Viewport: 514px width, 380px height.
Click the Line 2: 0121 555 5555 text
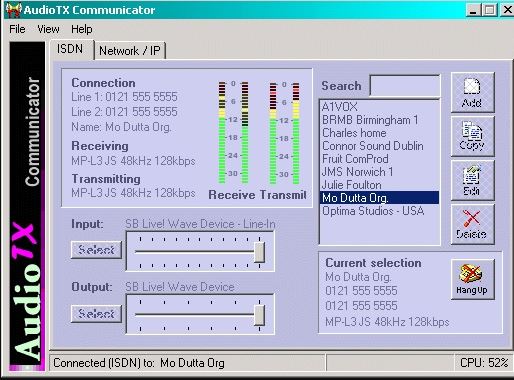(x=124, y=112)
